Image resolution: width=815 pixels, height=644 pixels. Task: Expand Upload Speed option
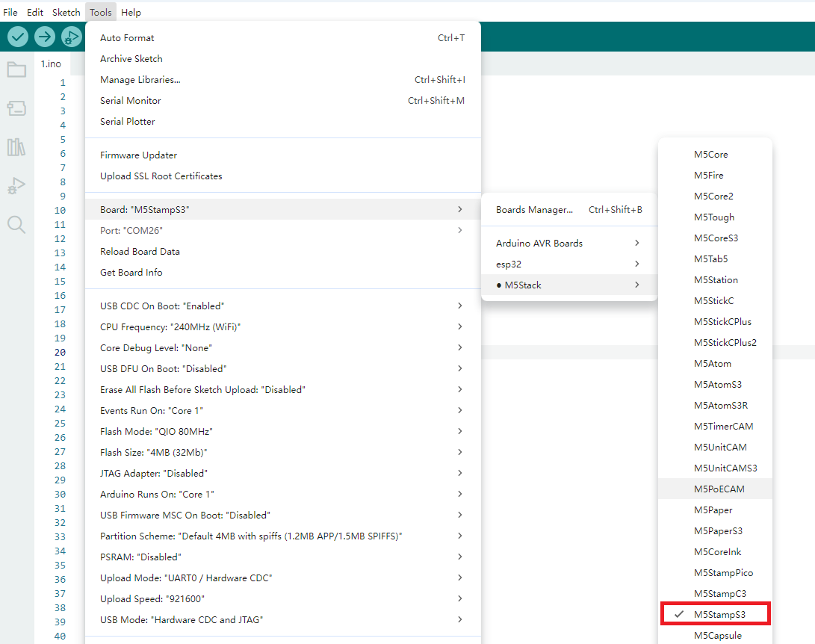[x=283, y=598]
